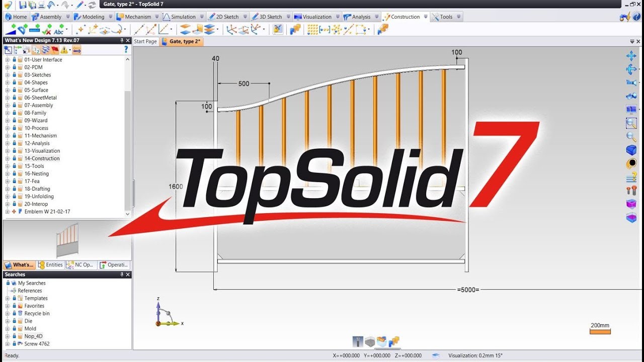Image resolution: width=644 pixels, height=362 pixels.
Task: Select the 03-Sketches tree item
Action: (x=38, y=75)
